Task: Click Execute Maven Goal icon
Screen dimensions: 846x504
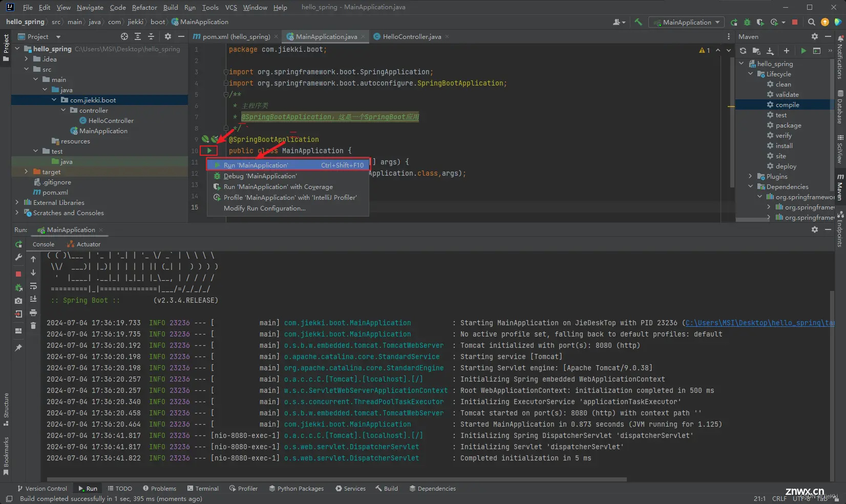Action: (x=817, y=51)
